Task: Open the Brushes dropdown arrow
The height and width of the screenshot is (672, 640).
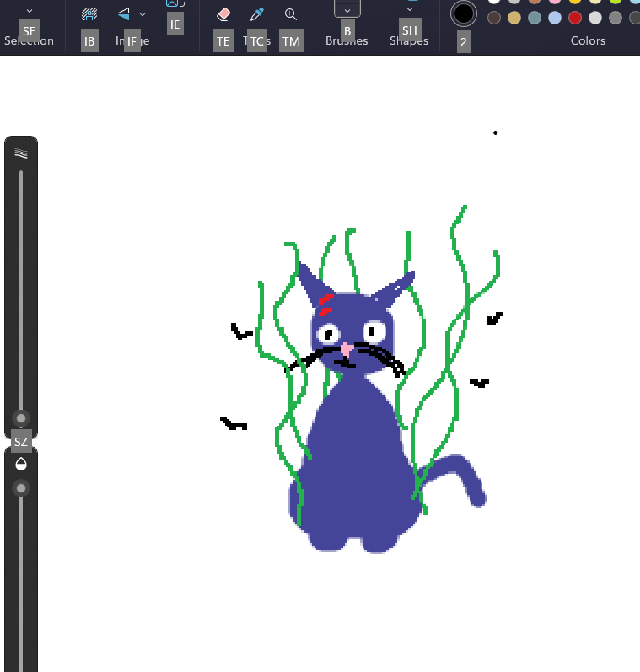Action: point(347,11)
